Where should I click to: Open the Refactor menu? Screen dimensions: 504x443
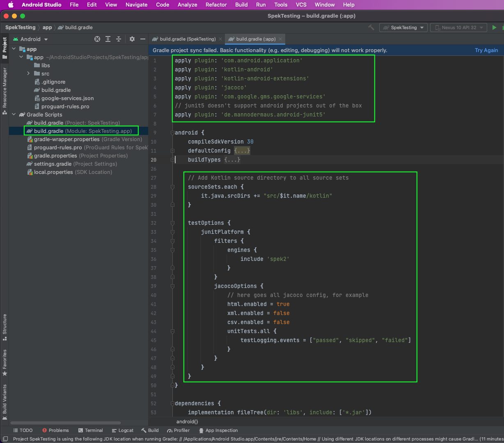(x=216, y=5)
